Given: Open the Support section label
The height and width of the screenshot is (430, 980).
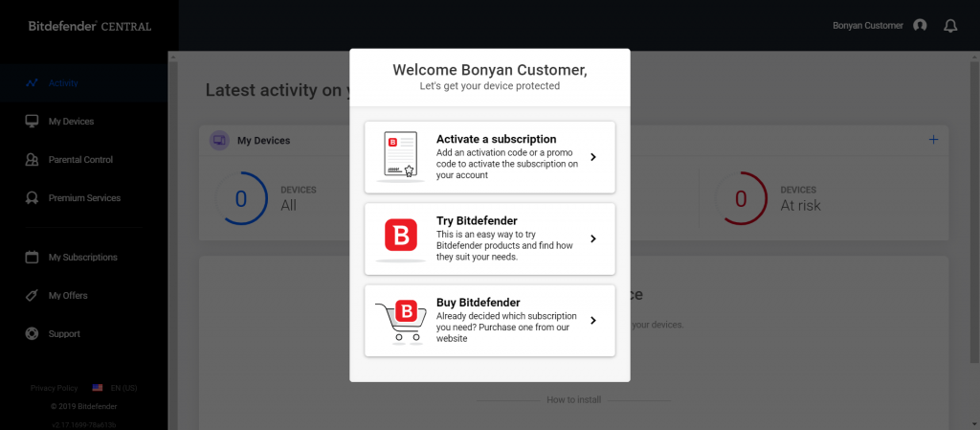Looking at the screenshot, I should pyautogui.click(x=64, y=333).
